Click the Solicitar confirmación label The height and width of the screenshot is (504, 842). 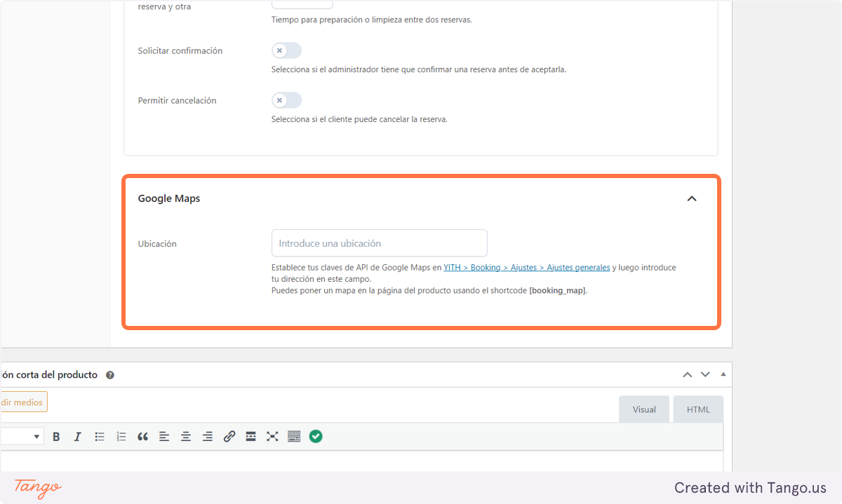(180, 50)
